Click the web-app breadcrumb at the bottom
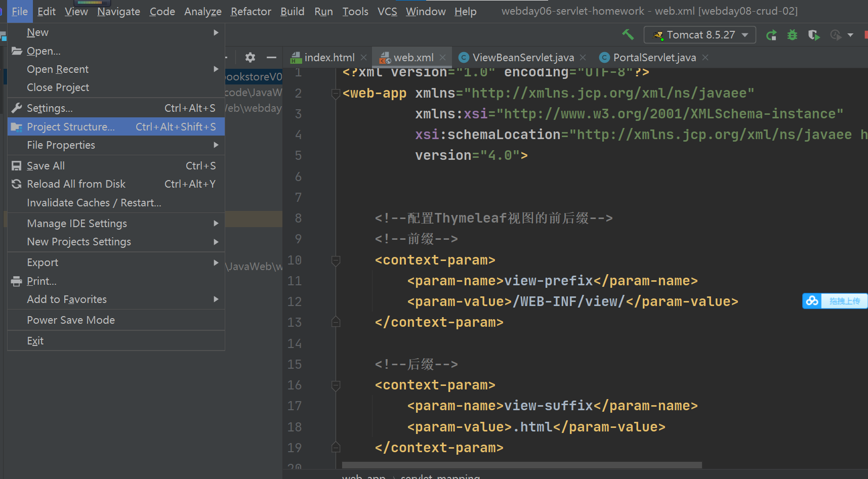868x479 pixels. (x=364, y=475)
